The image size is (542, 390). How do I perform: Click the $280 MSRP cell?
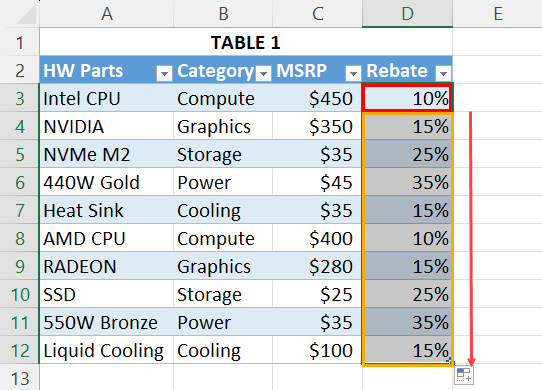(317, 266)
